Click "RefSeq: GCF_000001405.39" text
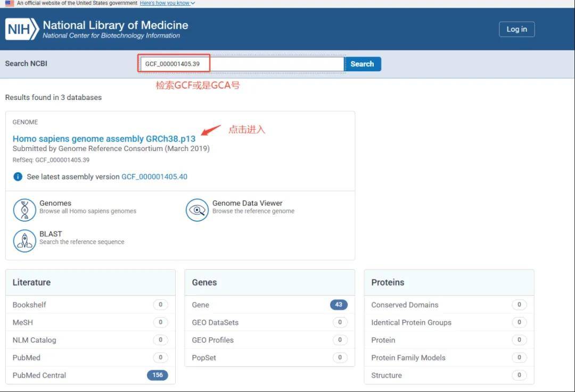Image resolution: width=575 pixels, height=392 pixels. (51, 160)
